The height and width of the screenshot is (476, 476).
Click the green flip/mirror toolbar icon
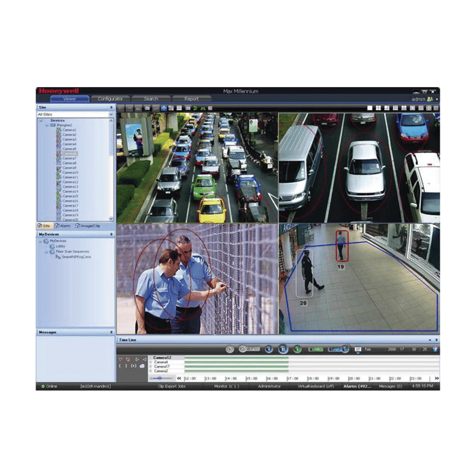tap(203, 108)
